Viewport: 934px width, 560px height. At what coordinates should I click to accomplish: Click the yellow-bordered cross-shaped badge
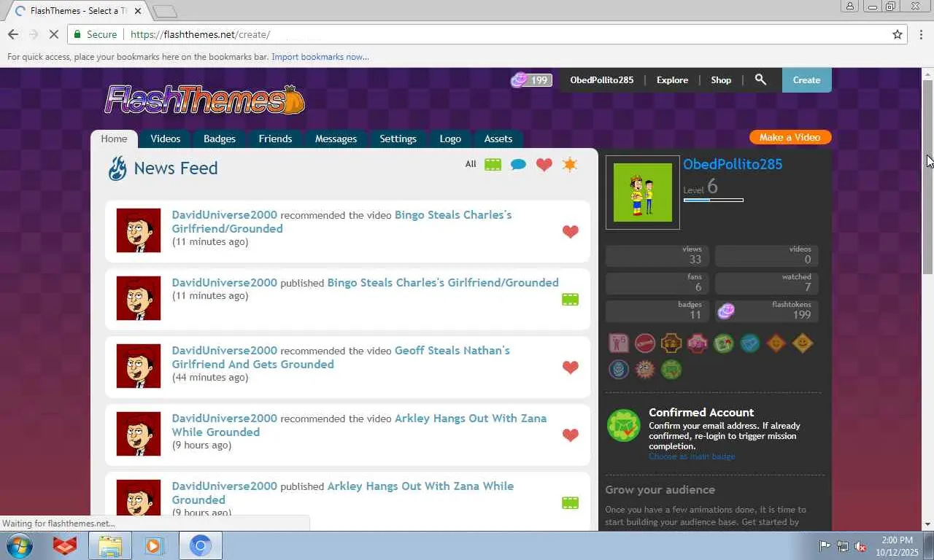pos(671,343)
